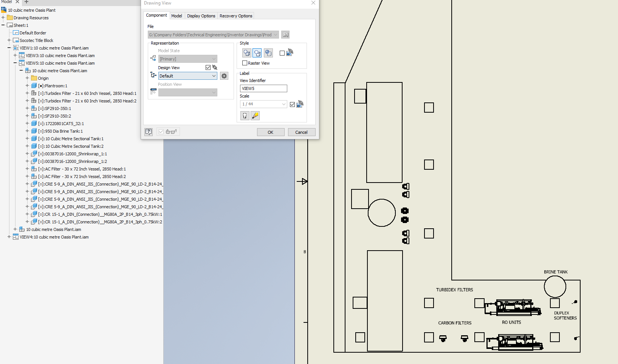Expand the VIEW4 tree node
Image resolution: width=618 pixels, height=364 pixels.
pyautogui.click(x=9, y=237)
